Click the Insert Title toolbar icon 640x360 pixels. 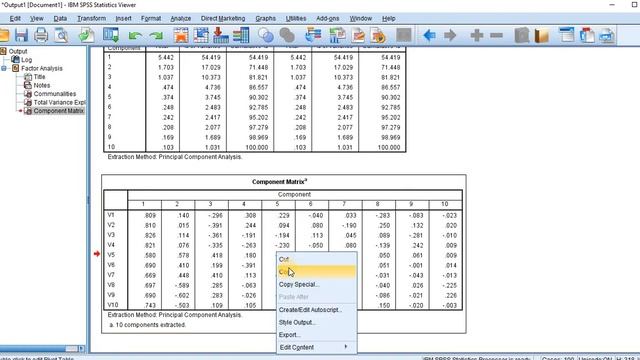click(587, 36)
